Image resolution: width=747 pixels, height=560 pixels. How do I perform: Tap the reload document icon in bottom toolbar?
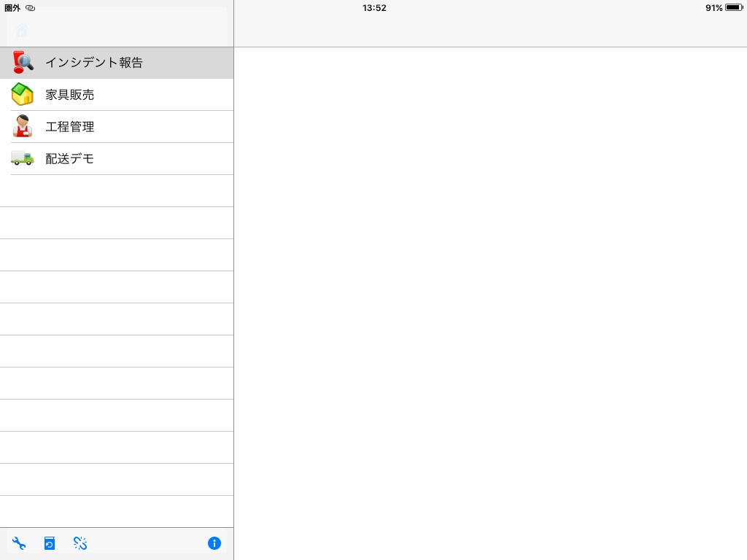pos(50,543)
